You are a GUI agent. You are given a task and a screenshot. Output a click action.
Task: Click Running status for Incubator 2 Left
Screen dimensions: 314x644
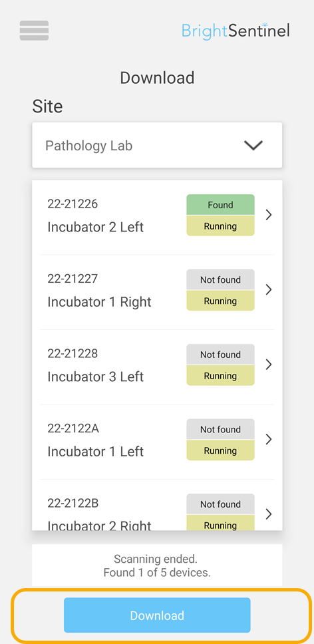tap(220, 226)
